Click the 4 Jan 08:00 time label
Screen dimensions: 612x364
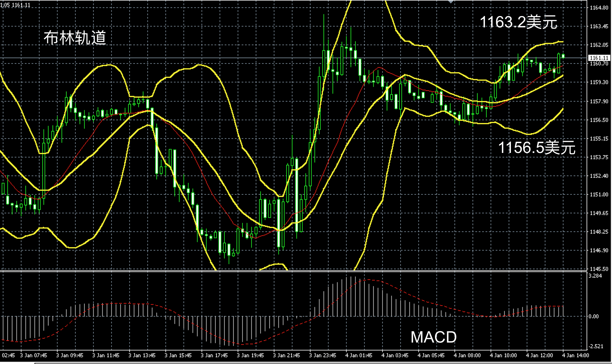(467, 356)
